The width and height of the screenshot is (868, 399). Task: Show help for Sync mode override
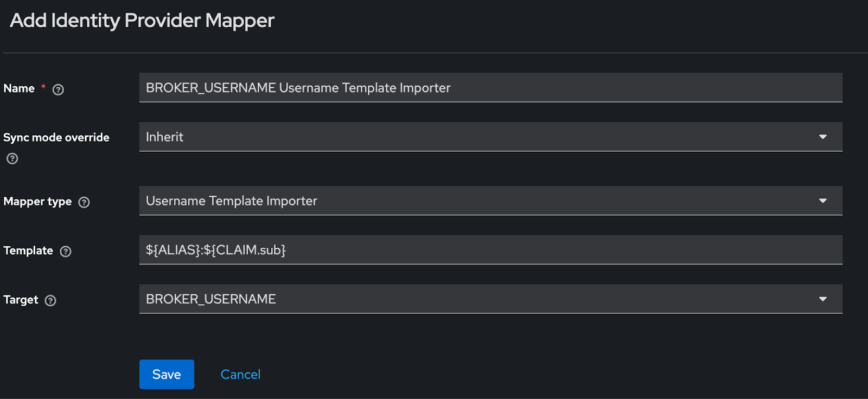click(x=12, y=158)
